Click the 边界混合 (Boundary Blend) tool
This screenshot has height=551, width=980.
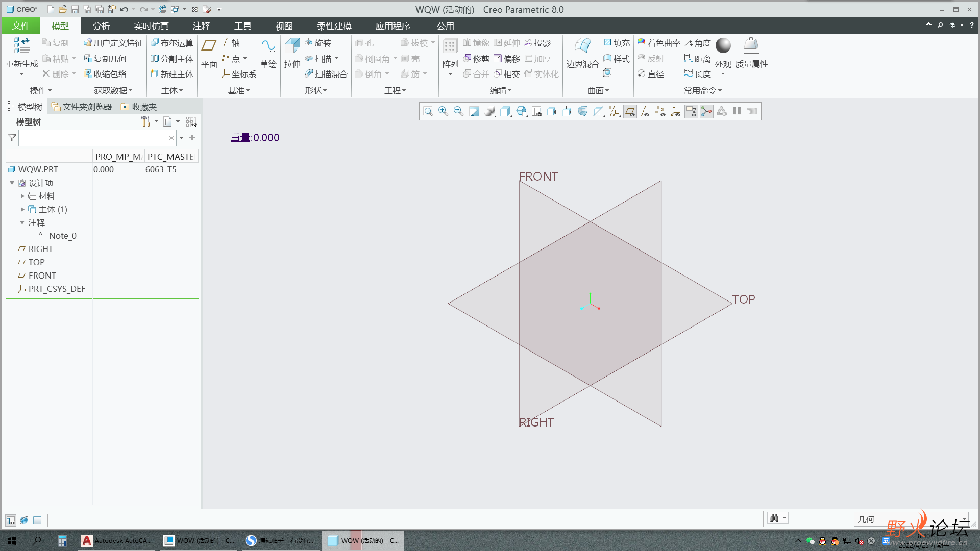[x=582, y=53]
